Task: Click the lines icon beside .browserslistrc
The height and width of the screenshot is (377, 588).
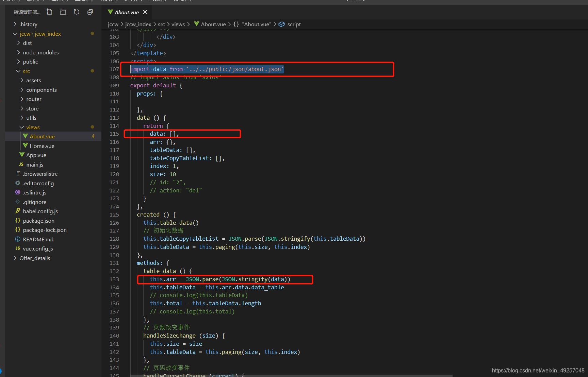Action: click(x=18, y=174)
